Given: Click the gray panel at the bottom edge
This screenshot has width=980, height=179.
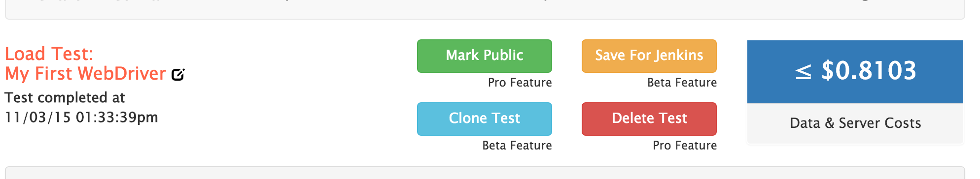Looking at the screenshot, I should 485,173.
